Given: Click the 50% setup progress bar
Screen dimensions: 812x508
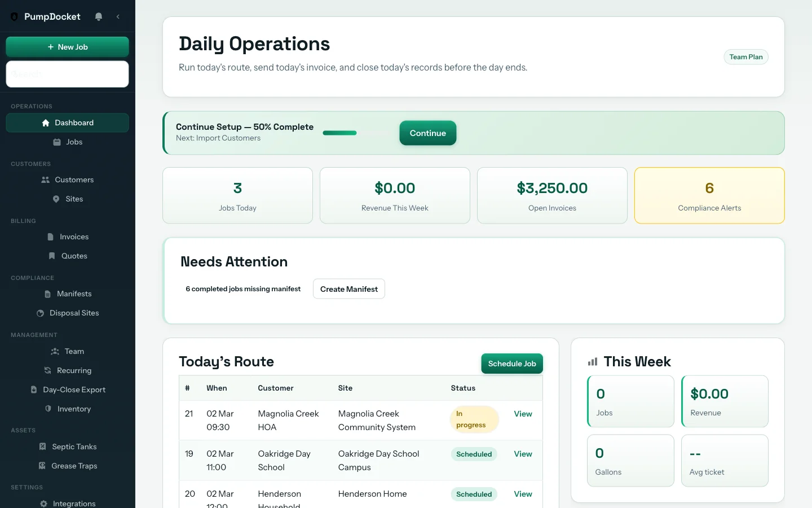Looking at the screenshot, I should (x=339, y=133).
